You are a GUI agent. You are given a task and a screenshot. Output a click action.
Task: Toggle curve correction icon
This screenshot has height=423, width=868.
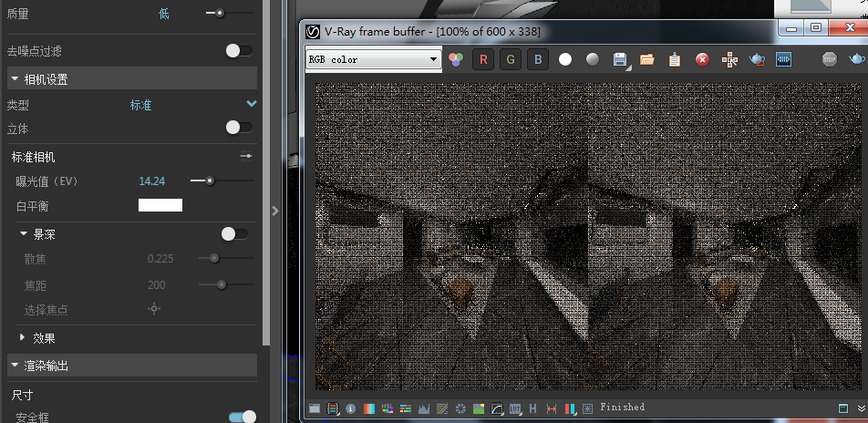[442, 408]
